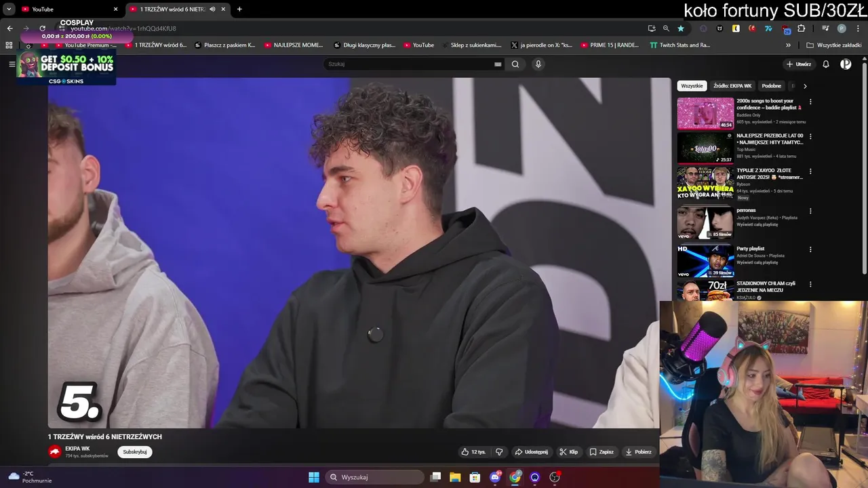Viewport: 868px width, 488px height.
Task: Switch to the YouTube tab
Action: point(69,9)
